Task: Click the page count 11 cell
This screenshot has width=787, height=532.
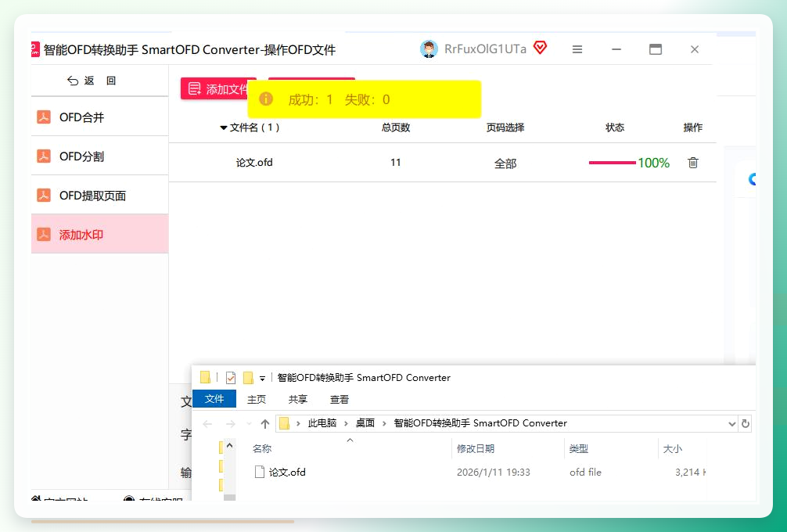Action: pos(396,163)
